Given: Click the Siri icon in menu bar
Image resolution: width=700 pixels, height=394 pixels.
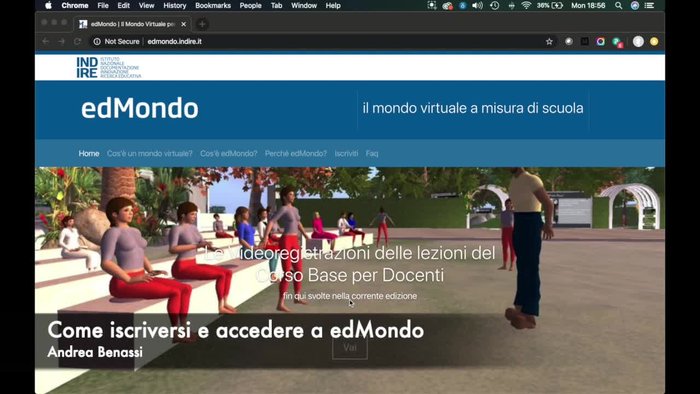Looking at the screenshot, I should pyautogui.click(x=634, y=5).
